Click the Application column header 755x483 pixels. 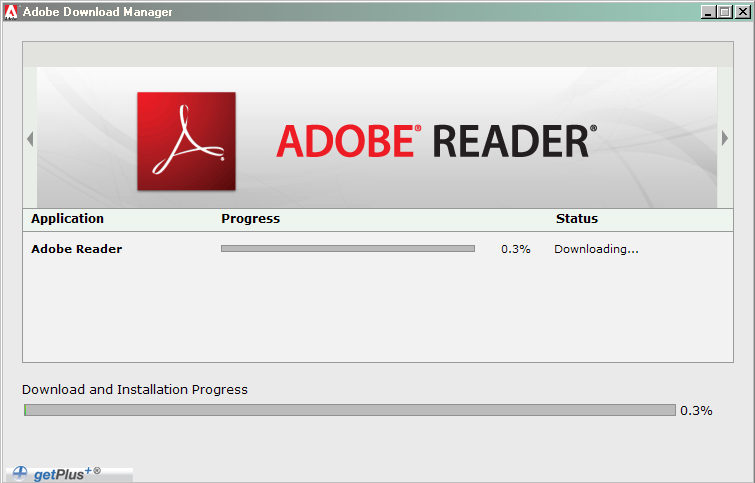click(x=67, y=219)
